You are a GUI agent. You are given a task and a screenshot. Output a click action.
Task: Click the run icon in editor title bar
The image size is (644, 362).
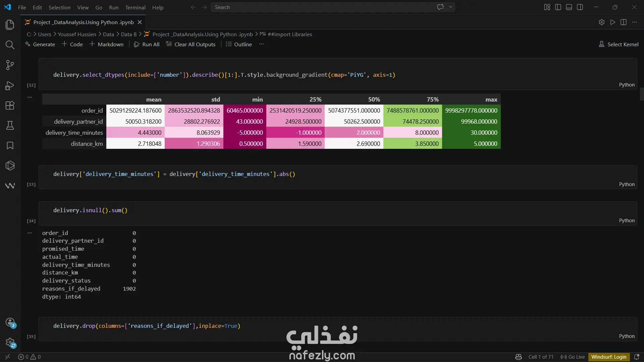point(612,22)
